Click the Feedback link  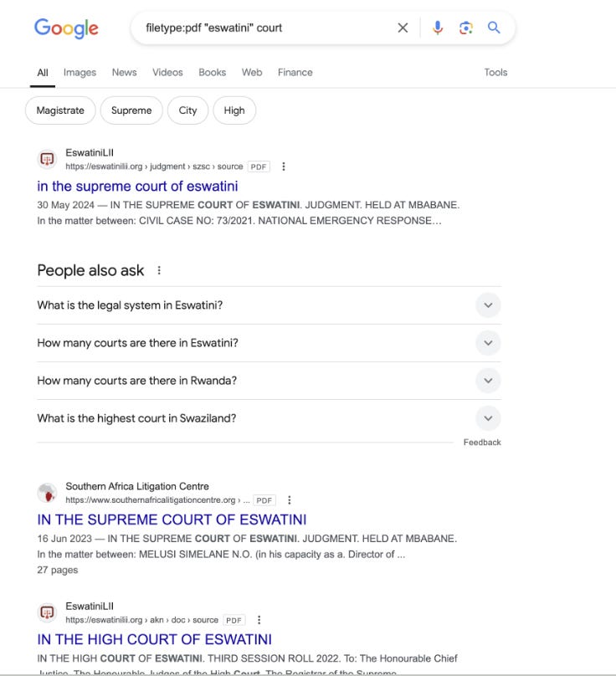pos(482,442)
